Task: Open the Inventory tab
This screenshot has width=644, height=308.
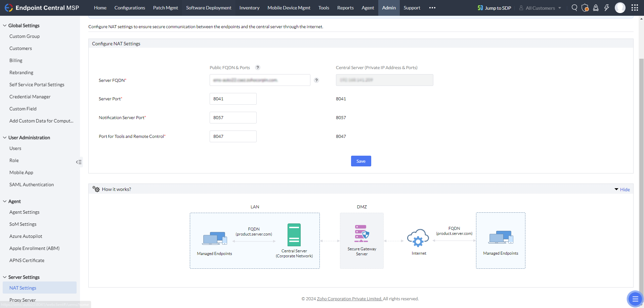Action: (249, 8)
